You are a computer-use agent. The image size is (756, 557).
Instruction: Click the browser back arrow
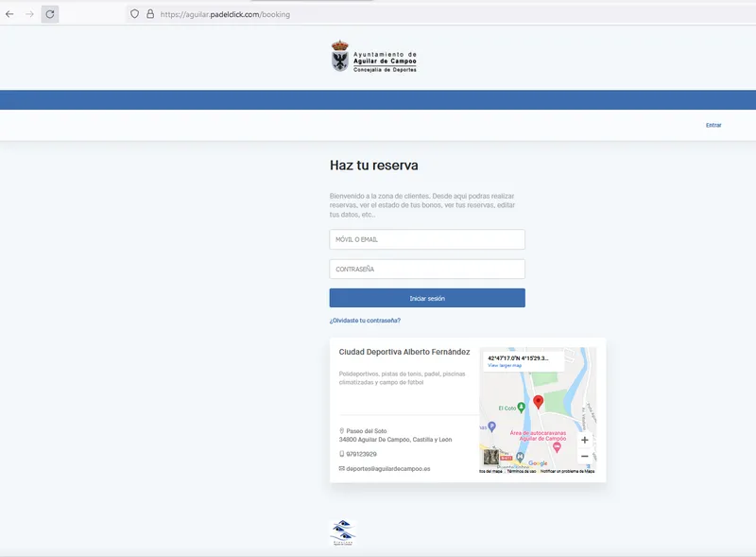9,14
